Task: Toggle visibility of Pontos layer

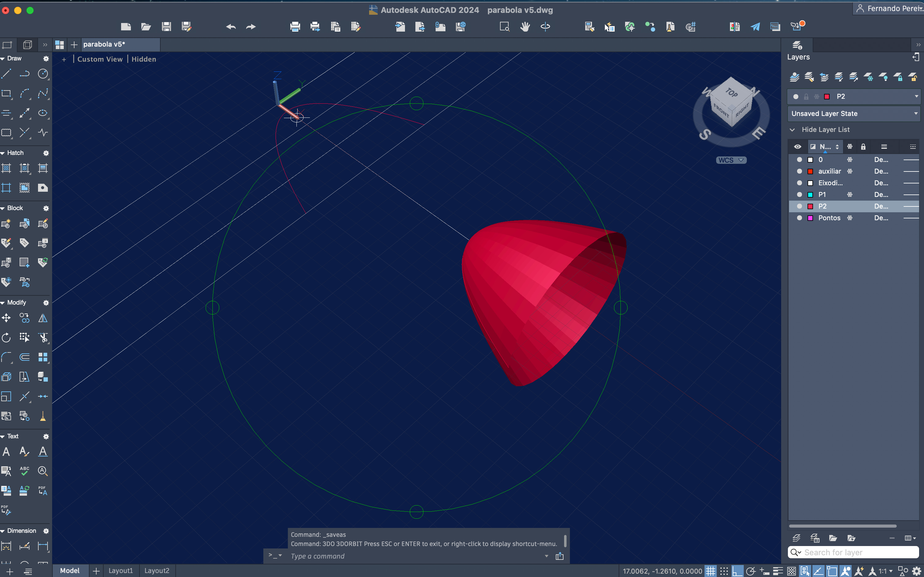Action: pos(799,218)
